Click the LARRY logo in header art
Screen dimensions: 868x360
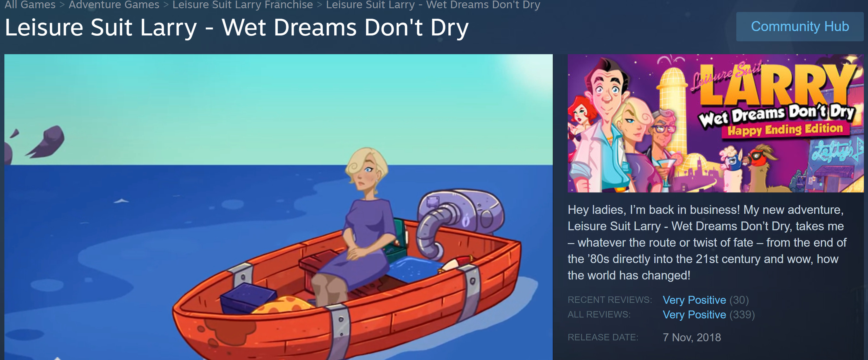[778, 84]
